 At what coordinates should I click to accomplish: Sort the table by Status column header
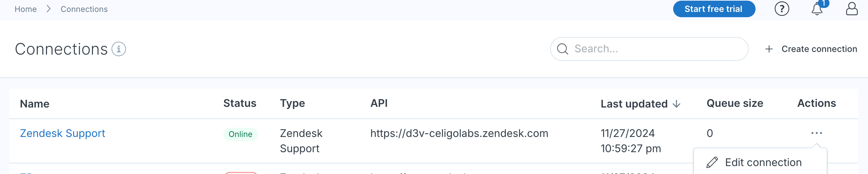(x=239, y=103)
